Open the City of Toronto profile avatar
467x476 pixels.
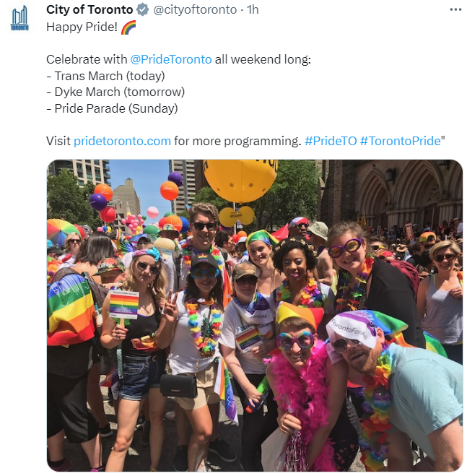19,19
